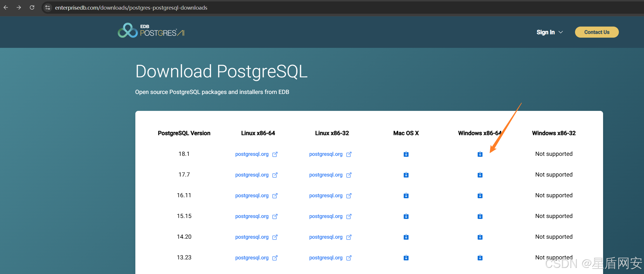Click the Windows x86-32 column header
644x274 pixels.
554,133
